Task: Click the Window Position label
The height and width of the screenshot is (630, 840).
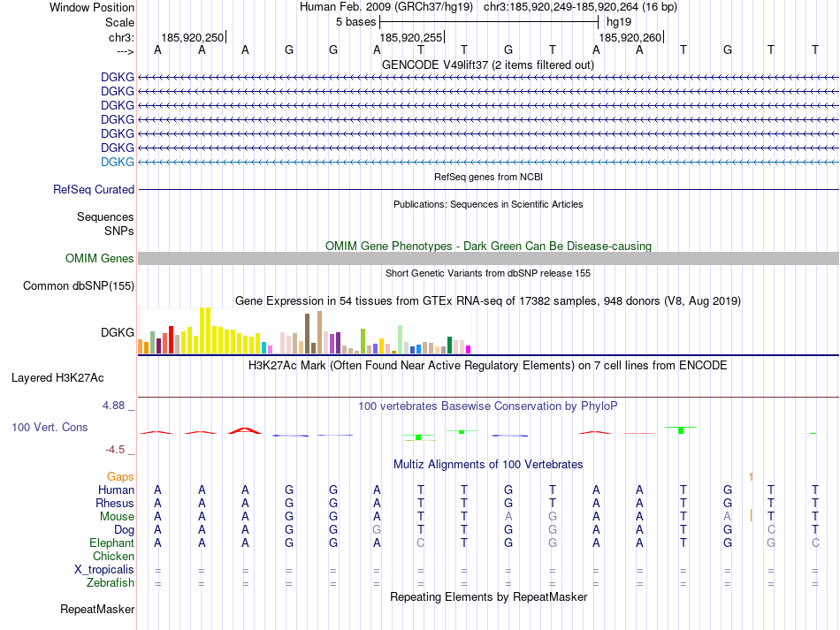Action: point(92,7)
